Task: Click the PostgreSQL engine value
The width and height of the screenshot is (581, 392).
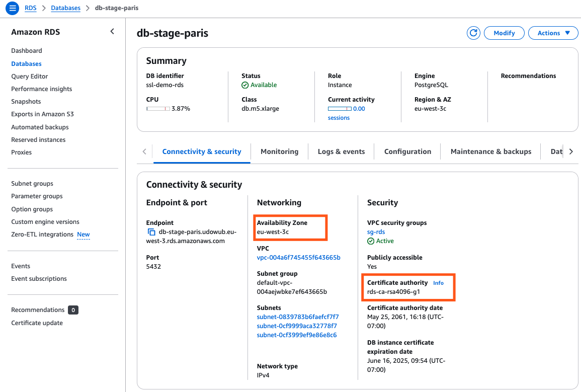Action: [x=431, y=85]
